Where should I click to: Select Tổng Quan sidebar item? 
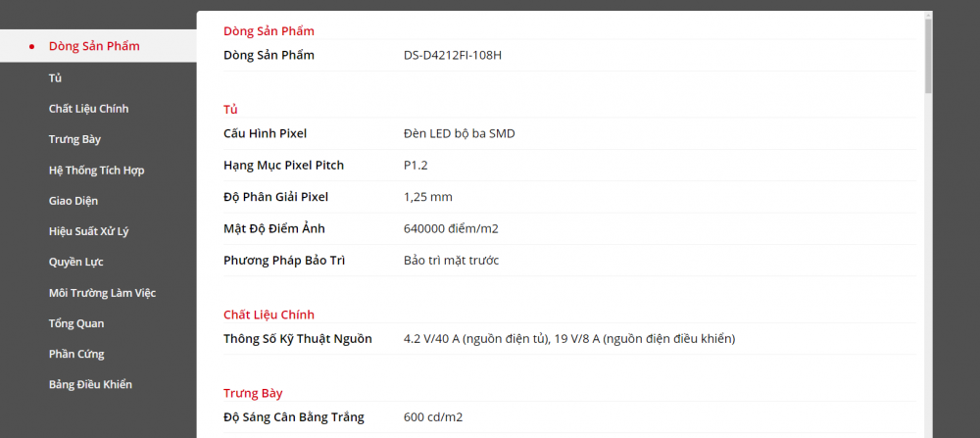(x=76, y=323)
